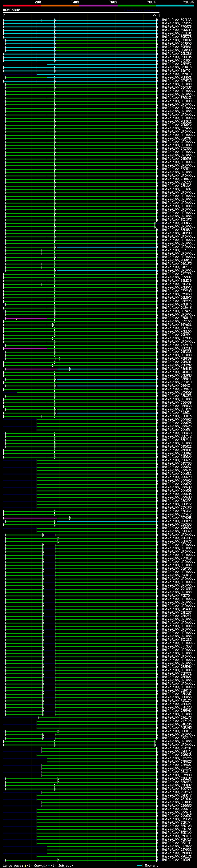Select hit UniRef100_Q45YB5
Screen dimensions: 197x868
pyautogui.click(x=177, y=463)
